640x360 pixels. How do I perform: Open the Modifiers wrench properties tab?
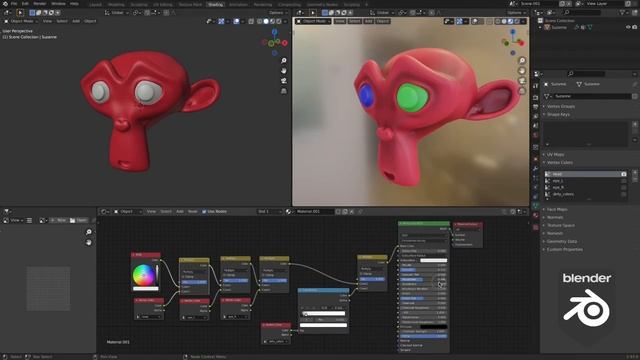(x=536, y=169)
